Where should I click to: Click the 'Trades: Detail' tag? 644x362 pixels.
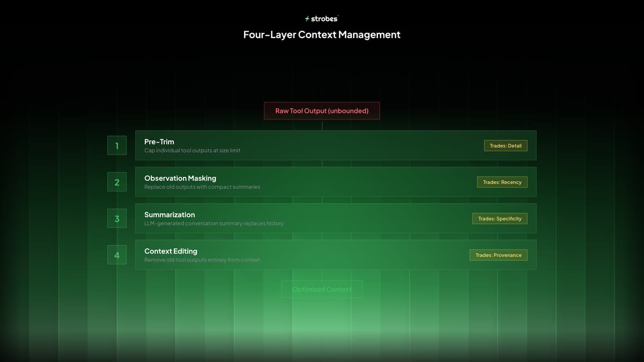pos(506,146)
